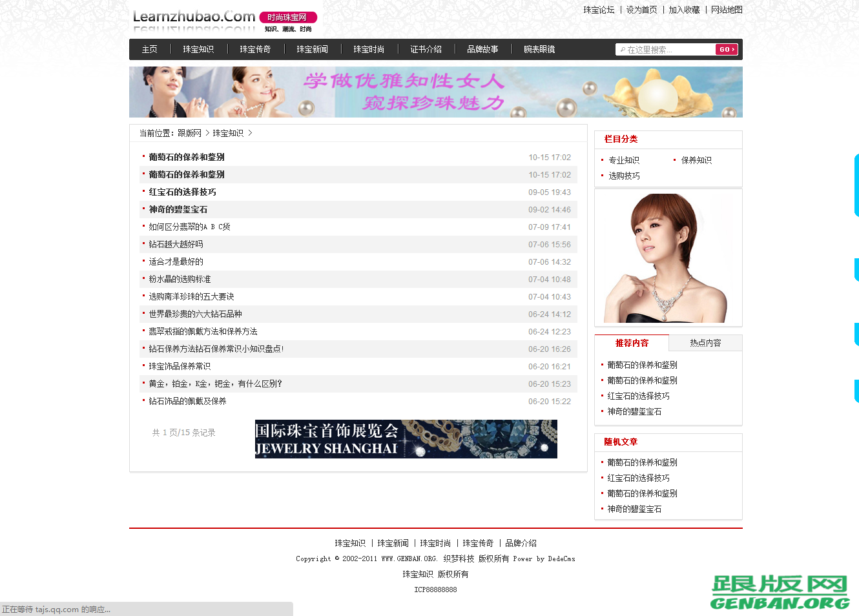
Task: Click 网站地图 in the top right
Action: [727, 10]
